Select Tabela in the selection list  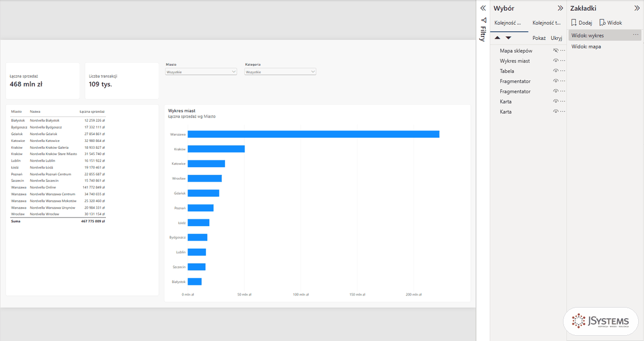pos(507,71)
